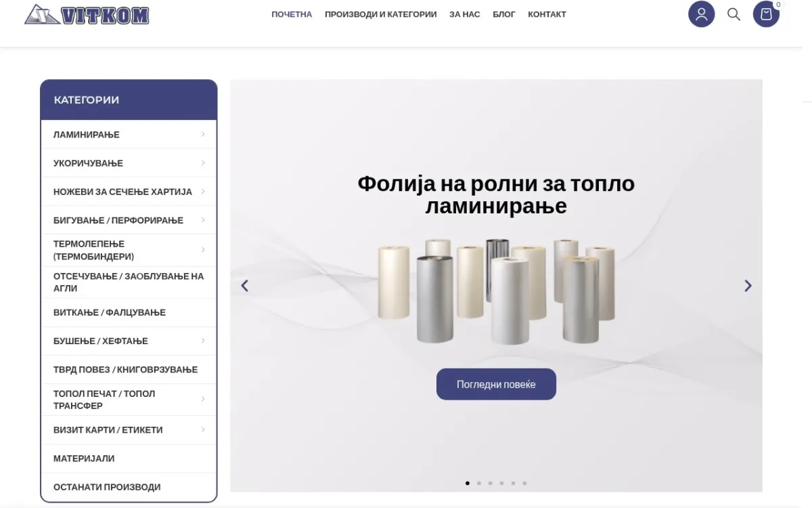Screen dimensions: 812x508
Task: Open ТОПОЛ ПЕЧАТ / ТОПОЛ ТРАНСФЕР link
Action: [x=104, y=400]
